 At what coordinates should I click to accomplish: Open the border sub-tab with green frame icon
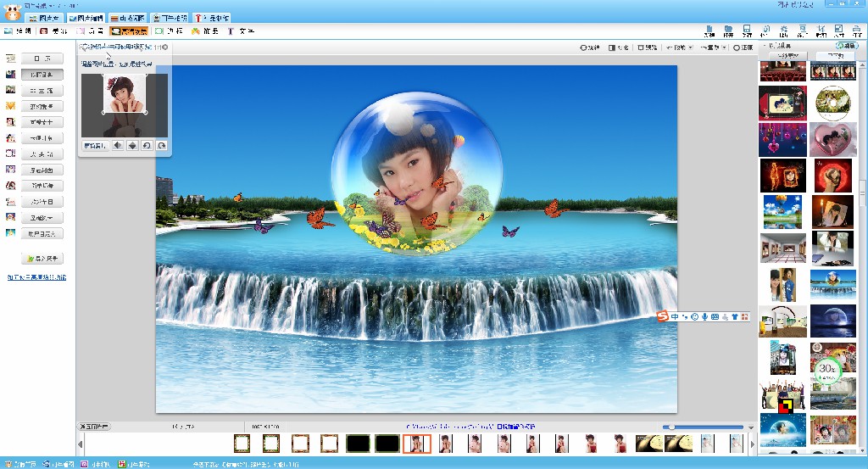169,31
